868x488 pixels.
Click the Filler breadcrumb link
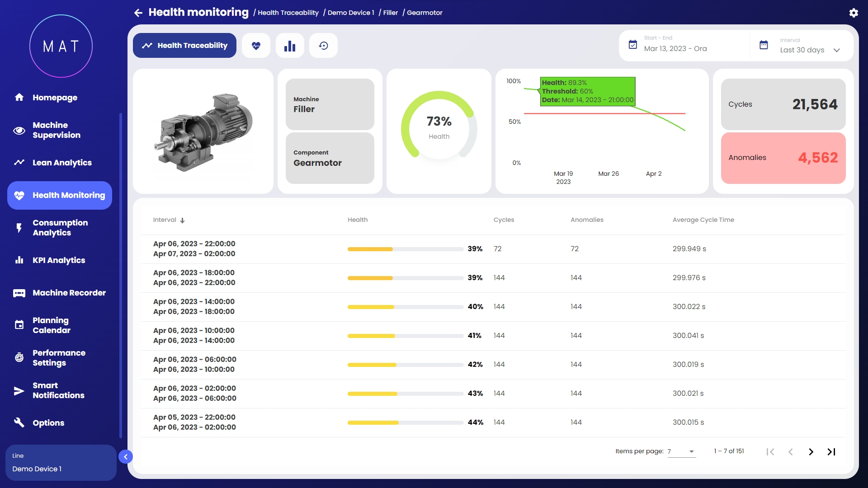pos(391,13)
